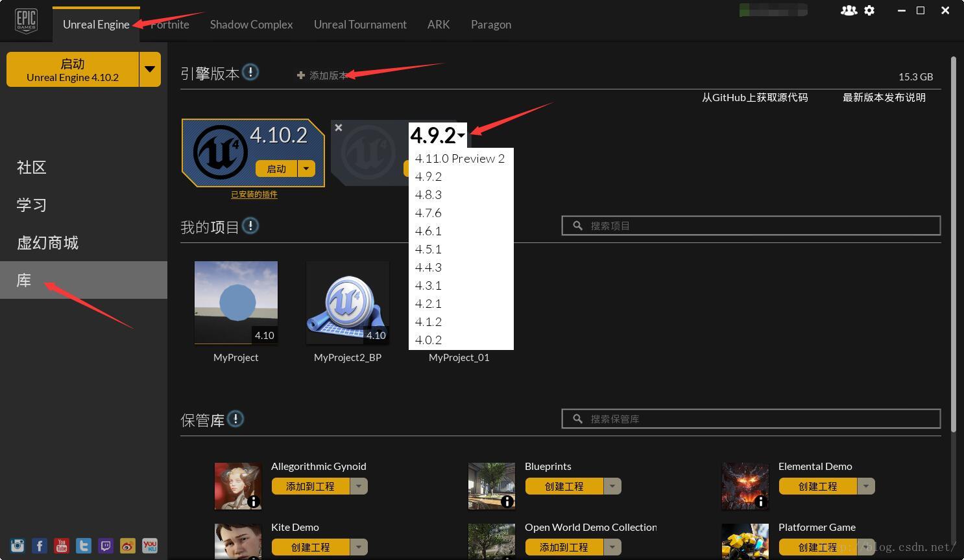Expand Allegorithmic Gynoid 添加到工程 dropdown arrow
This screenshot has height=560, width=964.
(x=359, y=486)
